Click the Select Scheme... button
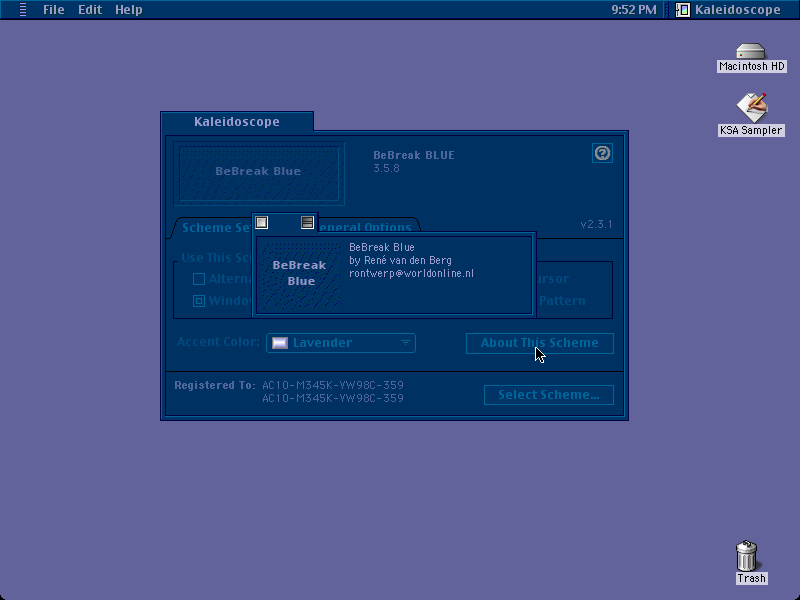800x600 pixels. (548, 395)
